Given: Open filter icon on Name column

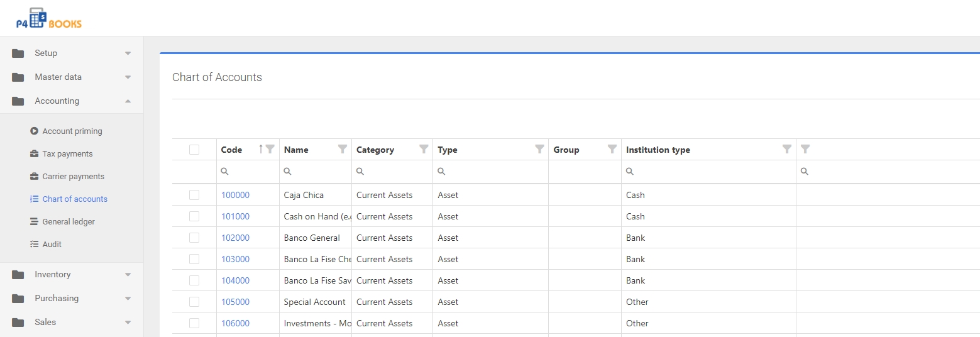Looking at the screenshot, I should click(343, 150).
